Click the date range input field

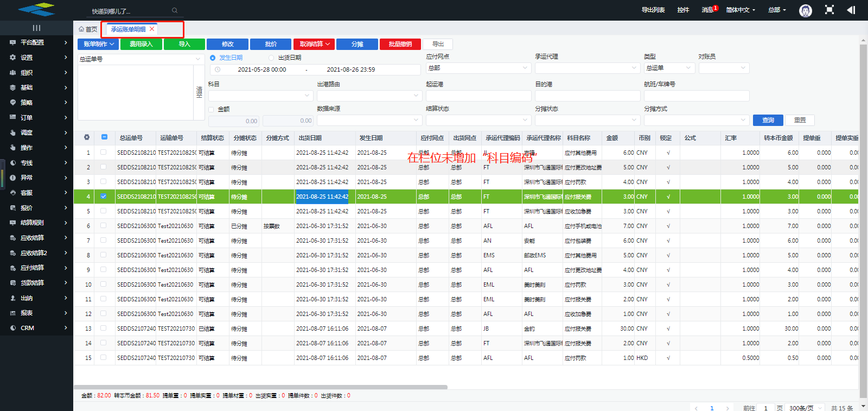pos(315,69)
